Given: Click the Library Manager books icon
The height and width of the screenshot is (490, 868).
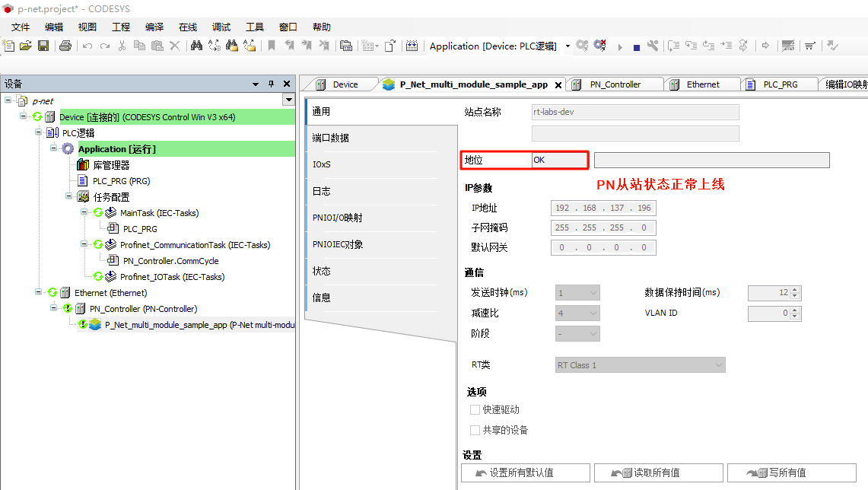Looking at the screenshot, I should 83,165.
